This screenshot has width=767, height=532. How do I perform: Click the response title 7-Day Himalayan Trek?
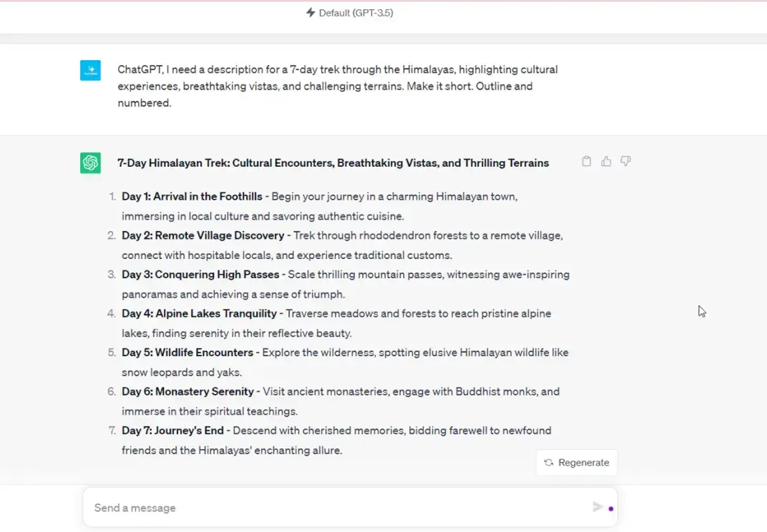(x=333, y=163)
